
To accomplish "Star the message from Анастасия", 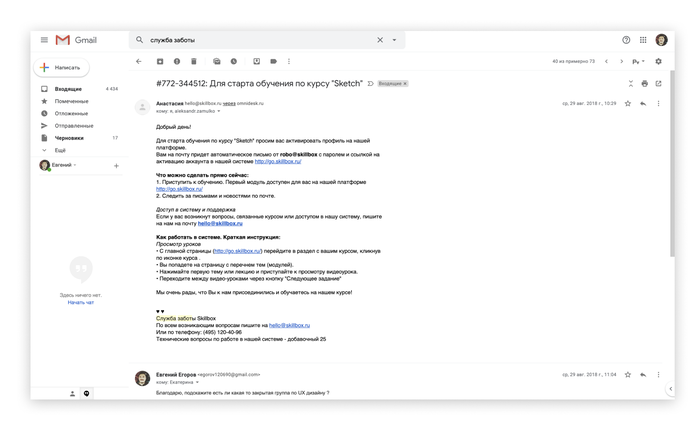I will (628, 104).
